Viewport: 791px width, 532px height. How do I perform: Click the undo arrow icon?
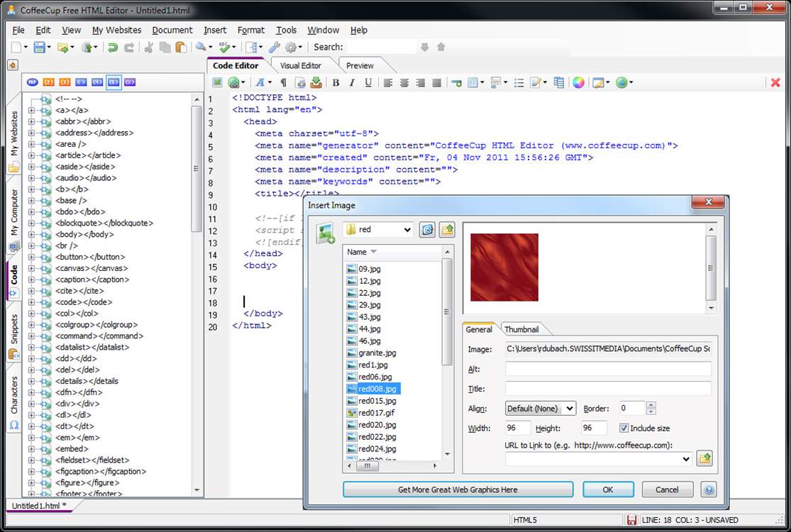coord(113,48)
